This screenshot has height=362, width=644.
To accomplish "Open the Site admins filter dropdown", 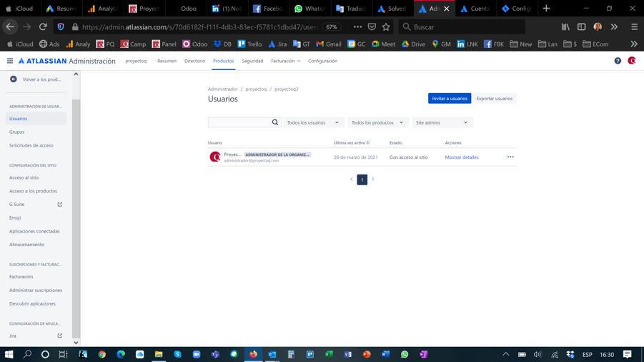I will [442, 122].
